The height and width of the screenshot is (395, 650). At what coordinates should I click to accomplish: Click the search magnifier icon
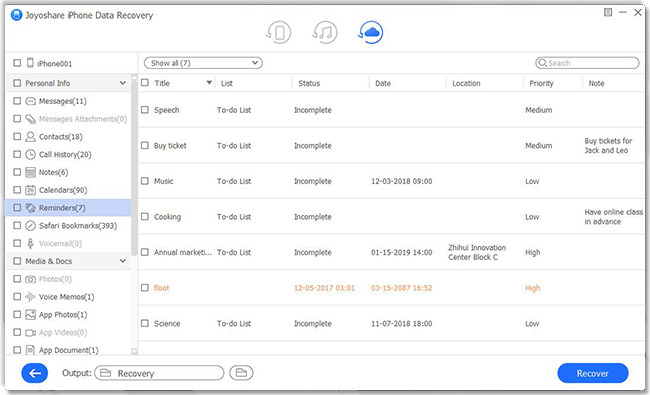tap(542, 63)
